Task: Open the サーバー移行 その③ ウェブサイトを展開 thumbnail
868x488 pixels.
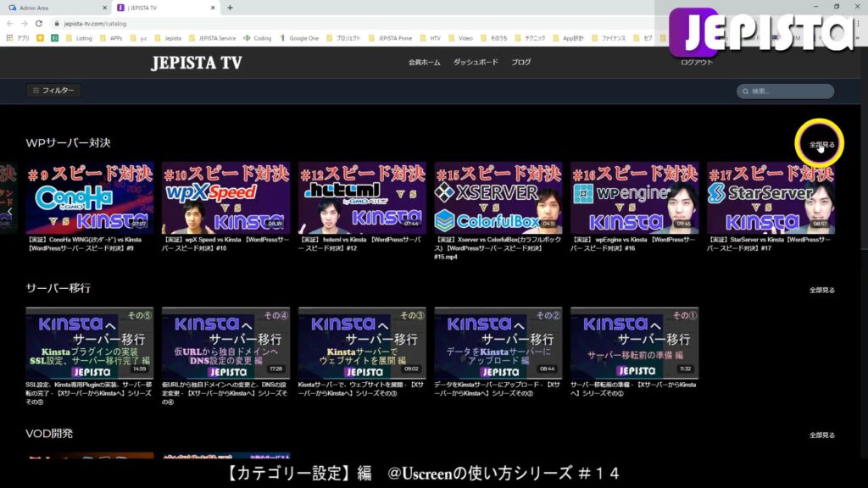Action: point(362,343)
